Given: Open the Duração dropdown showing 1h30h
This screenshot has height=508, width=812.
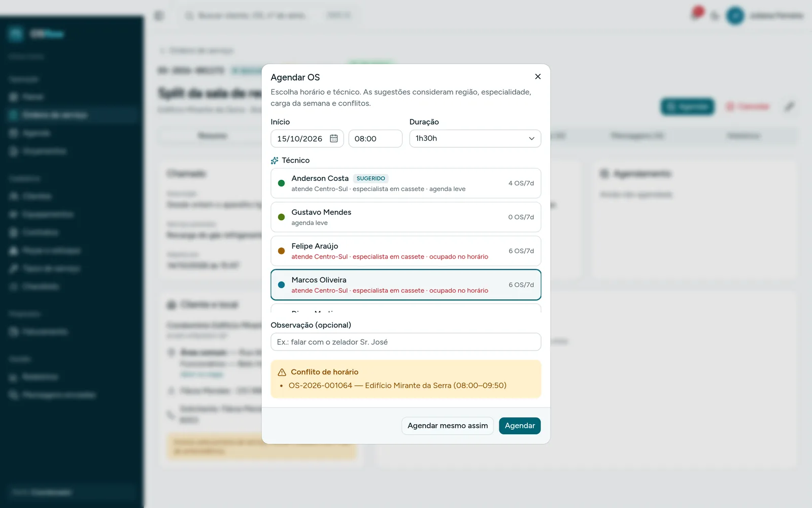Looking at the screenshot, I should point(475,139).
